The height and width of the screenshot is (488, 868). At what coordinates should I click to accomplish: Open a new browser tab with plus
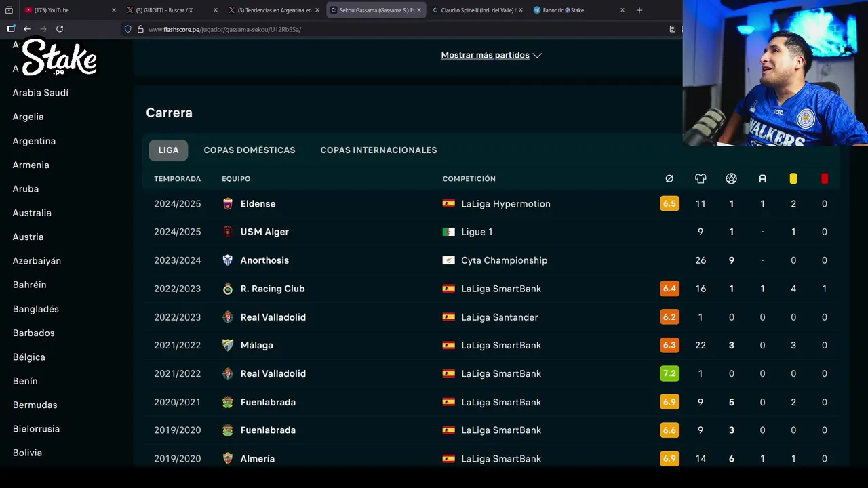pos(639,10)
